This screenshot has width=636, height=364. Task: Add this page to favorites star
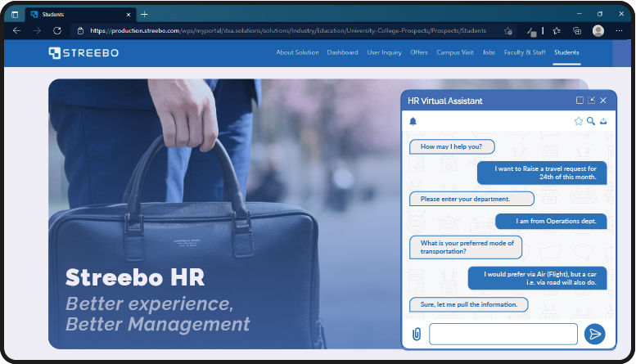507,31
